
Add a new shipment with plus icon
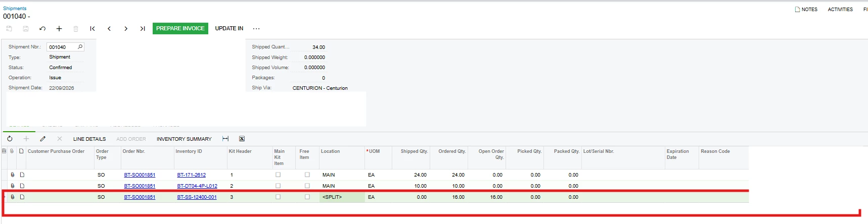(59, 29)
